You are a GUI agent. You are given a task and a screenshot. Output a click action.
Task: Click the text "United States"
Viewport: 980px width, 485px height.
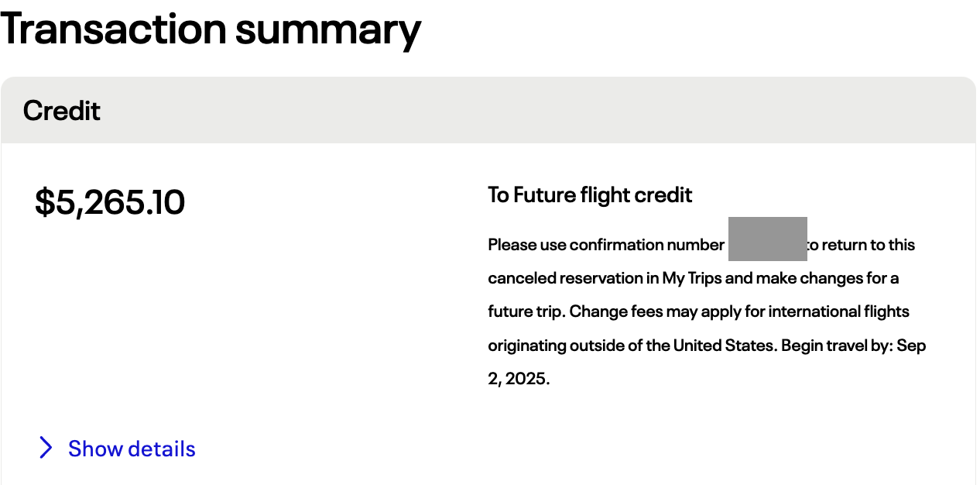pos(724,346)
